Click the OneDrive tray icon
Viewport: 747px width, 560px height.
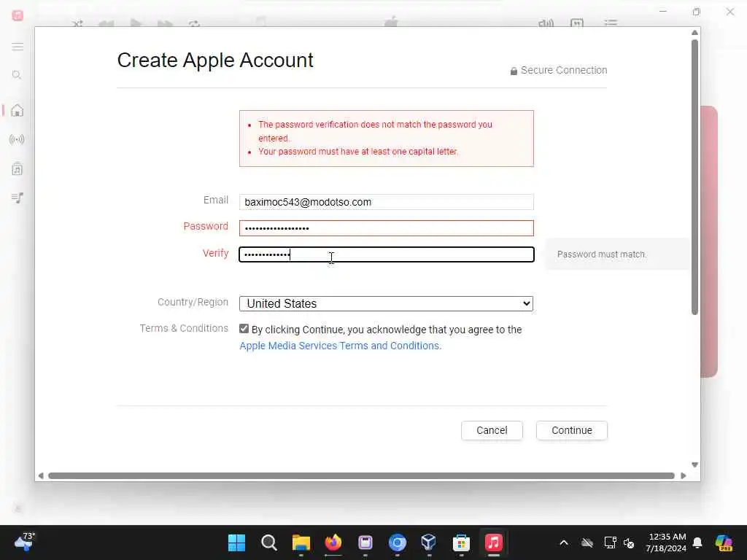coord(587,542)
